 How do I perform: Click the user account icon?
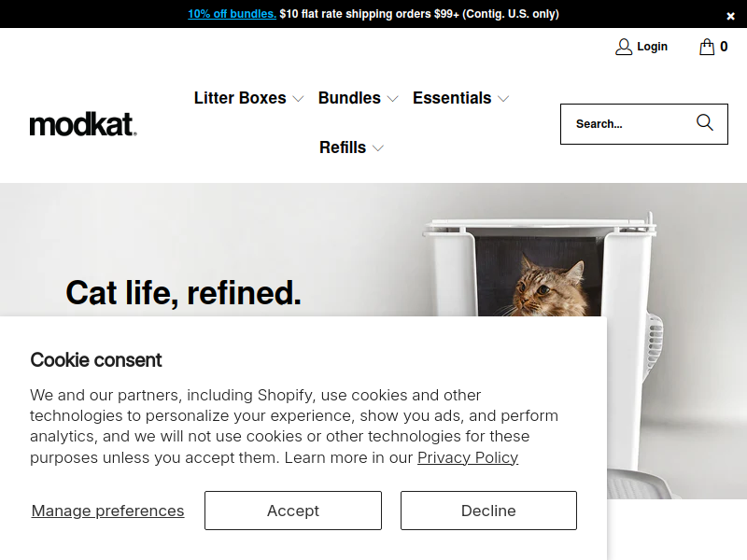(x=624, y=47)
